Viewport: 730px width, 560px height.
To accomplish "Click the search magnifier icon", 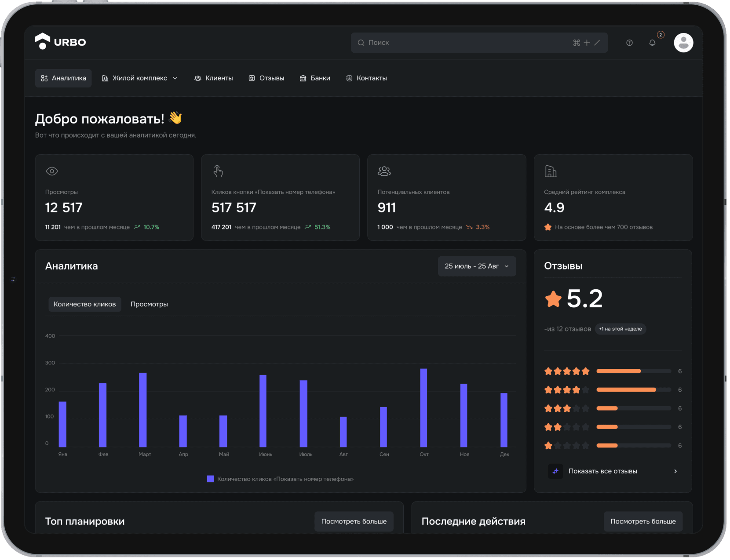I will click(x=361, y=43).
